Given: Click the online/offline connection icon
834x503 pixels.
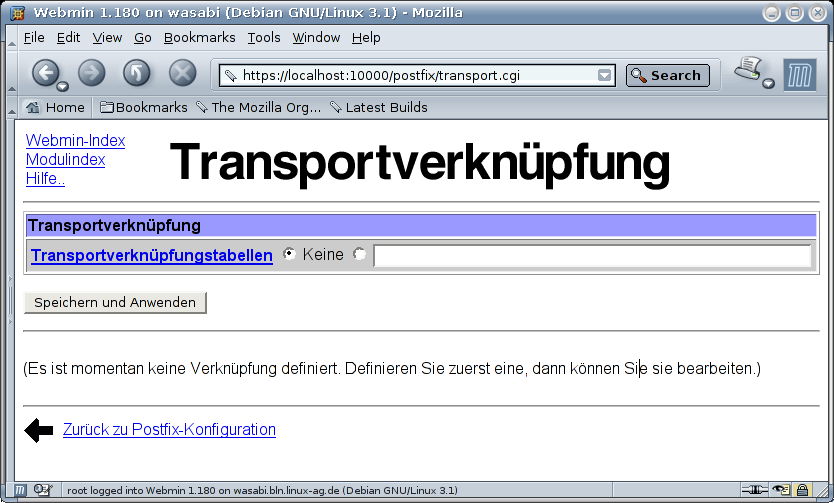Looking at the screenshot, I should [754, 490].
